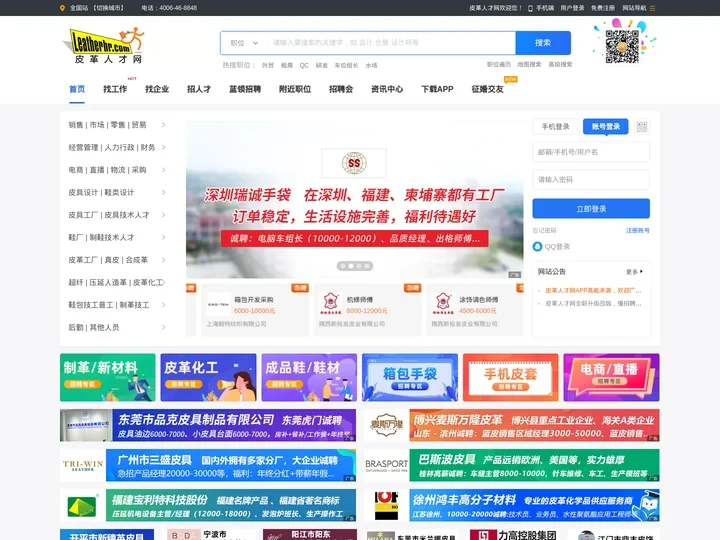Screen dimensions: 720x540
Task: Open 找企业 navigation tab
Action: (x=157, y=89)
